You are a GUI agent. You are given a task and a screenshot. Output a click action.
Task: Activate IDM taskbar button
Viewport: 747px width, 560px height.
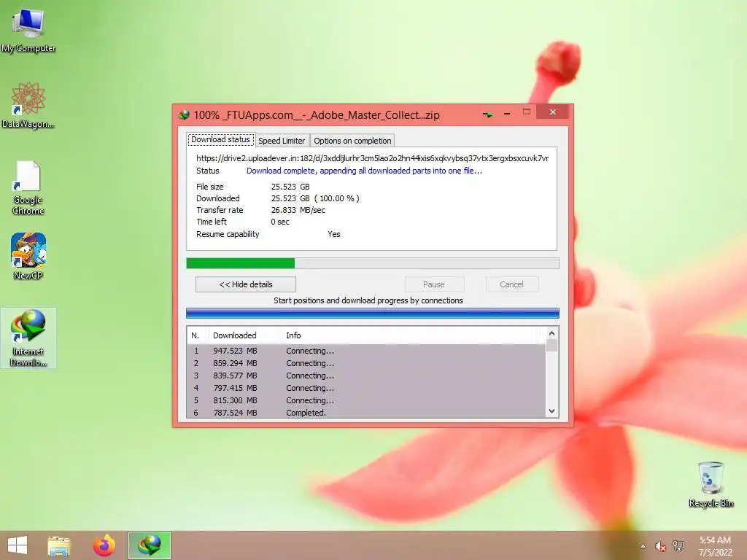coord(149,545)
